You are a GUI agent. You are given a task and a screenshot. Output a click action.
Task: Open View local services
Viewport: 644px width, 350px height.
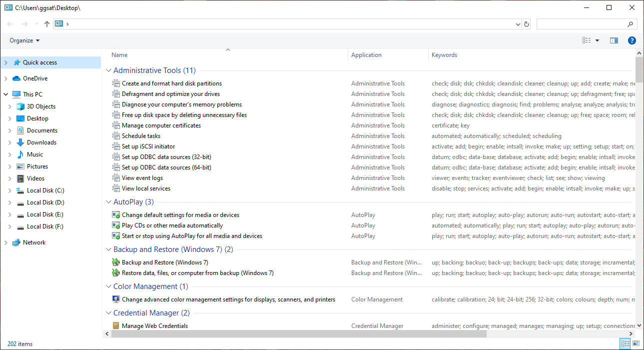pyautogui.click(x=146, y=188)
